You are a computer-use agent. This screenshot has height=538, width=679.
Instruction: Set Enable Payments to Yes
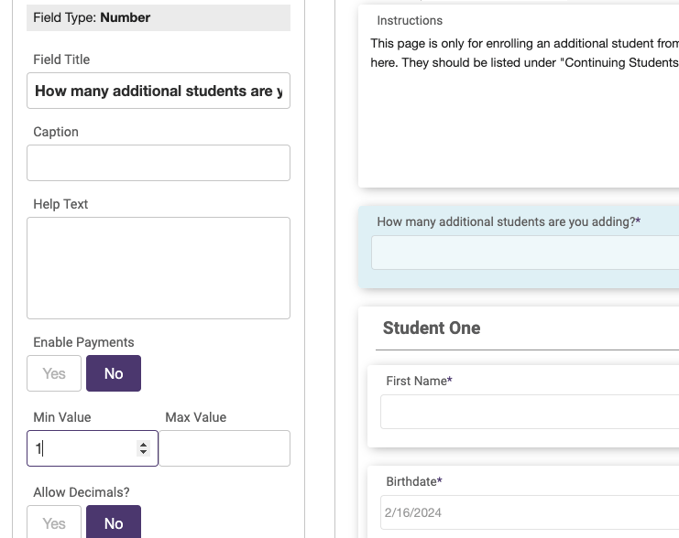point(54,373)
